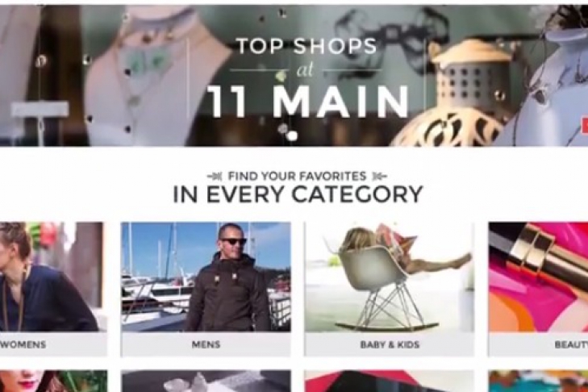Click the TOP SHOPS banner heading
588x392 pixels.
[x=307, y=47]
